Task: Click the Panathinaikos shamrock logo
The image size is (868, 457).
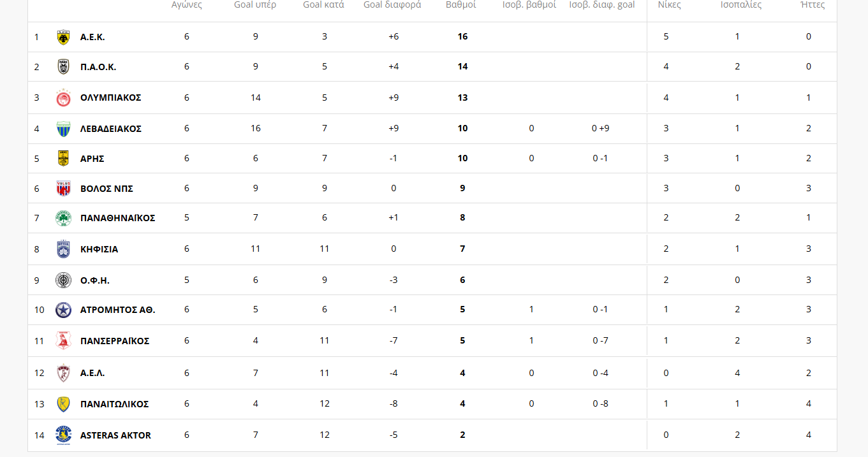Action: point(63,218)
